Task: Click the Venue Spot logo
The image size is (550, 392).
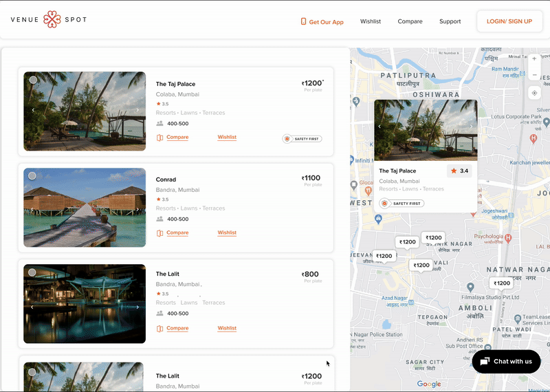Action: coord(49,19)
